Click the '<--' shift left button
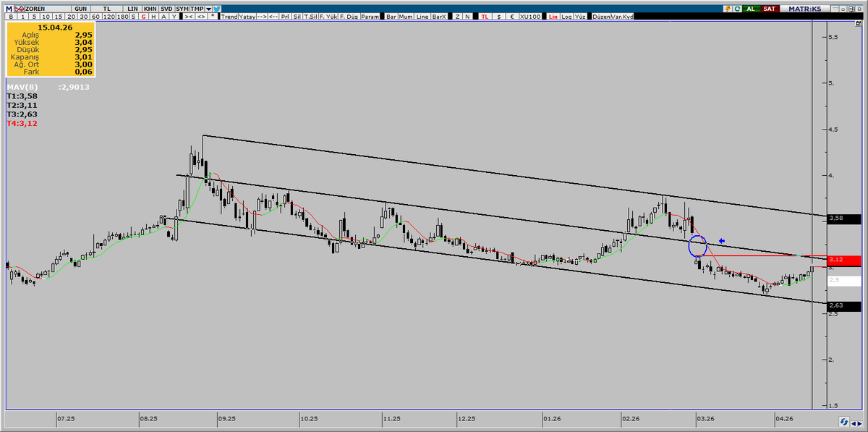 273,17
